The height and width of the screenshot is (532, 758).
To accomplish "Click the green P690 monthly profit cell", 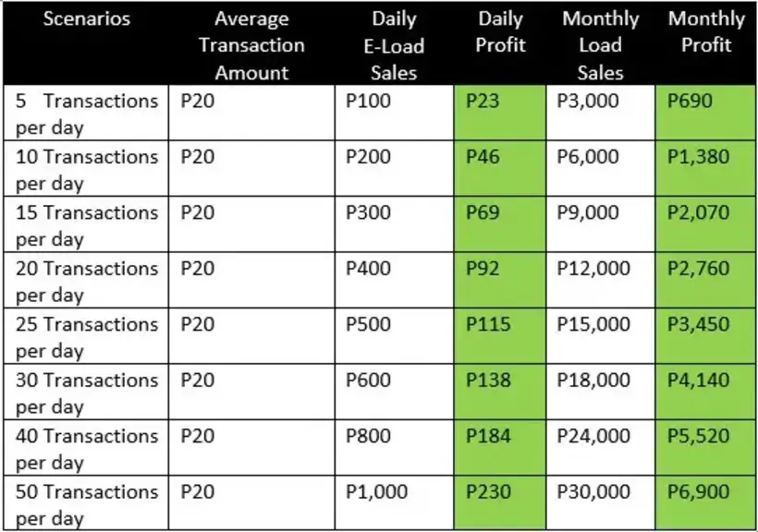I will pyautogui.click(x=706, y=113).
